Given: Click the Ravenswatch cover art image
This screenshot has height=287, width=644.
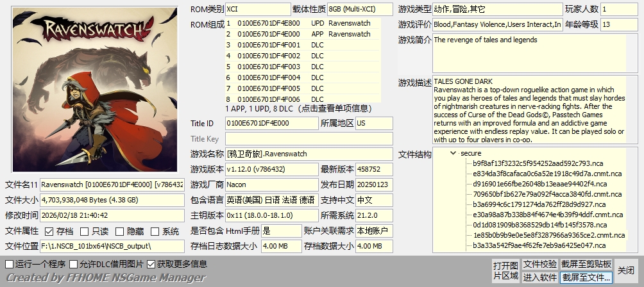Looking at the screenshot, I should tap(94, 90).
